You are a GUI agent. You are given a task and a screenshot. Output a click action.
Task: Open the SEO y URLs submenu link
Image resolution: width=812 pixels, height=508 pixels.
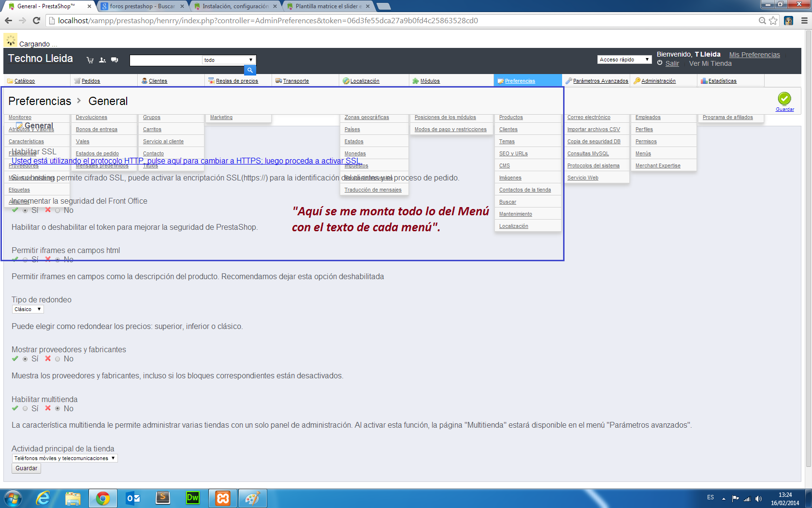tap(513, 153)
